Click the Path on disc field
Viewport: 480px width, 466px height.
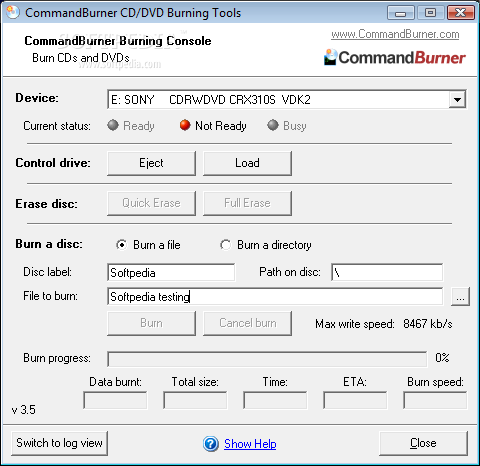click(x=387, y=272)
